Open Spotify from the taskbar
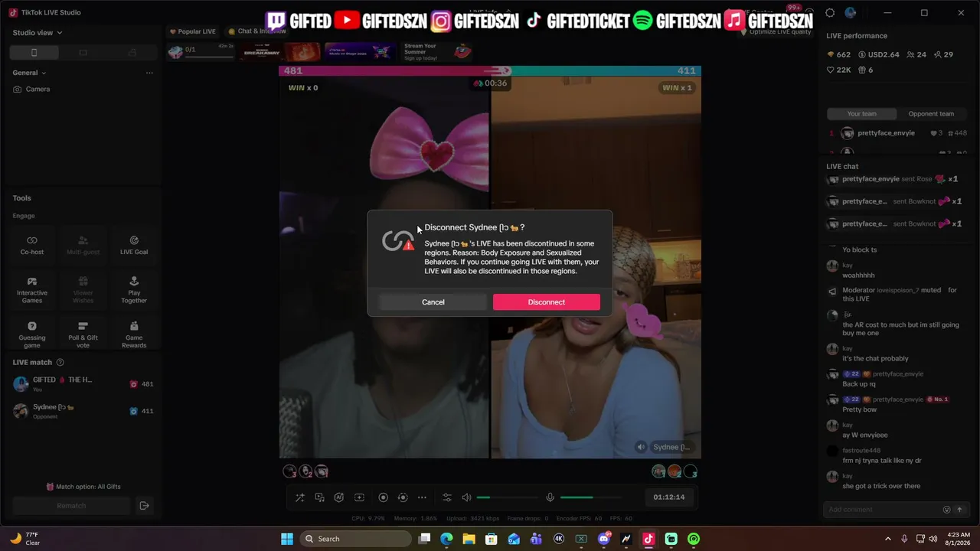The height and width of the screenshot is (551, 980). click(x=694, y=539)
